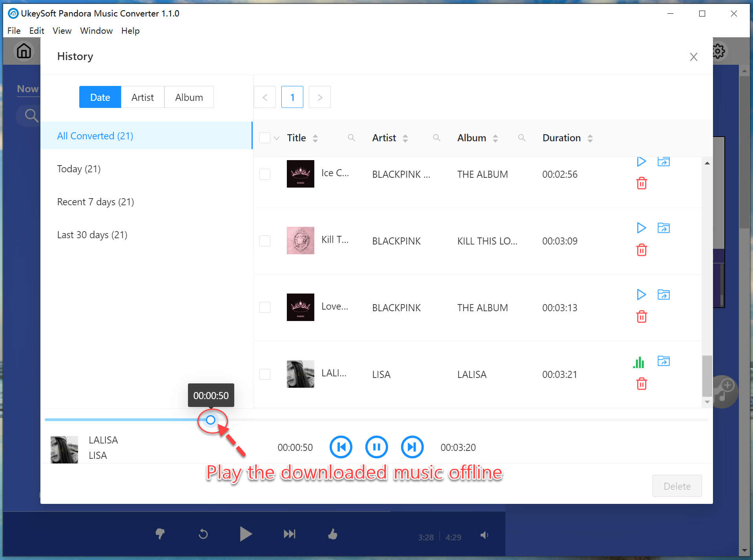Screen dimensions: 753x560
Task: Pause the LALISA playback
Action: click(x=376, y=447)
